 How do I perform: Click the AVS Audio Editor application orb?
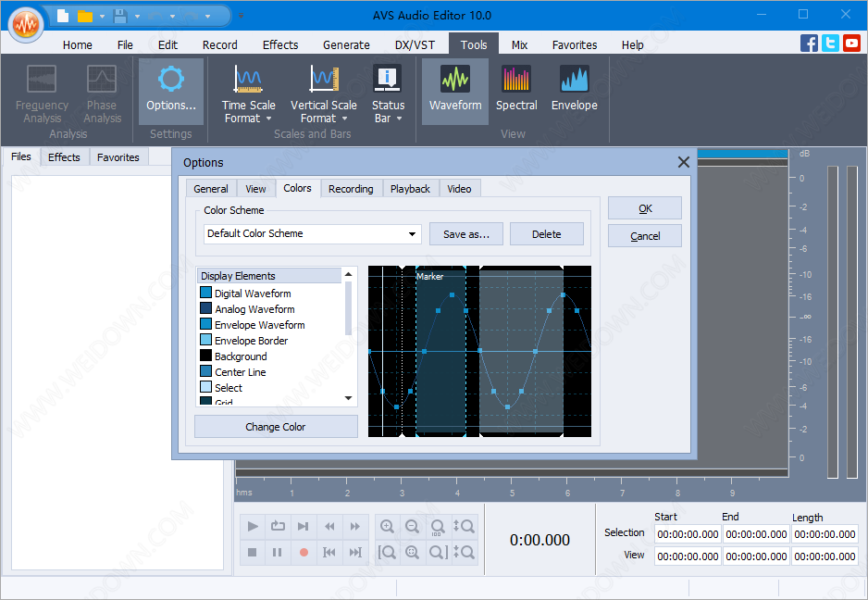click(26, 24)
